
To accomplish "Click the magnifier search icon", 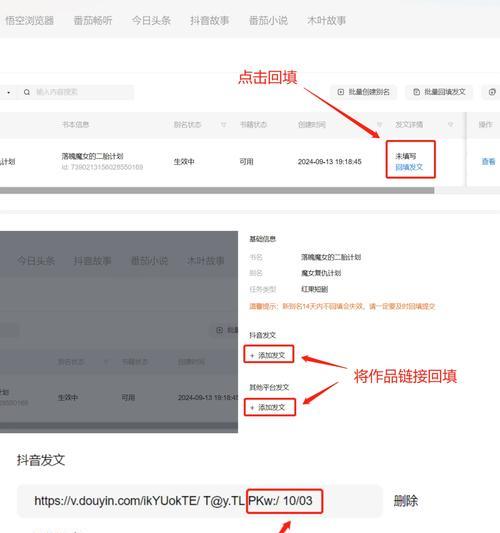I will [x=27, y=92].
